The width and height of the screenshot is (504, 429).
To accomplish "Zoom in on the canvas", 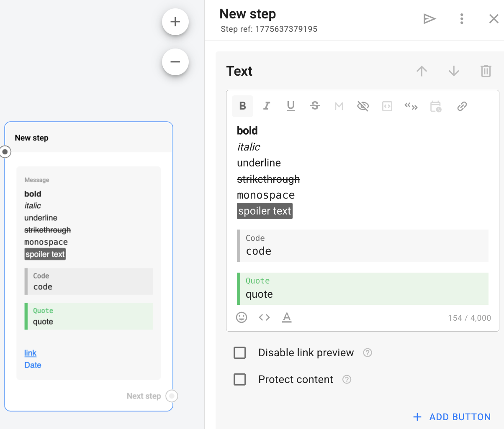I will click(175, 22).
